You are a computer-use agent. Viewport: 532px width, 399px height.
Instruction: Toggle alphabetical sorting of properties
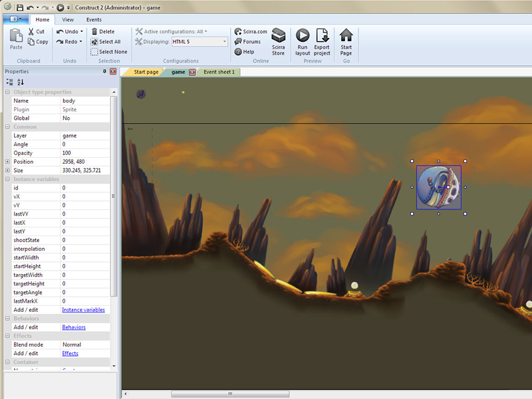(x=21, y=82)
